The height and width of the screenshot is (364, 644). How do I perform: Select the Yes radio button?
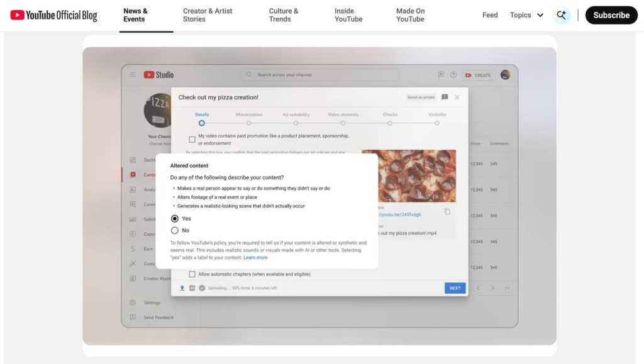click(x=175, y=218)
